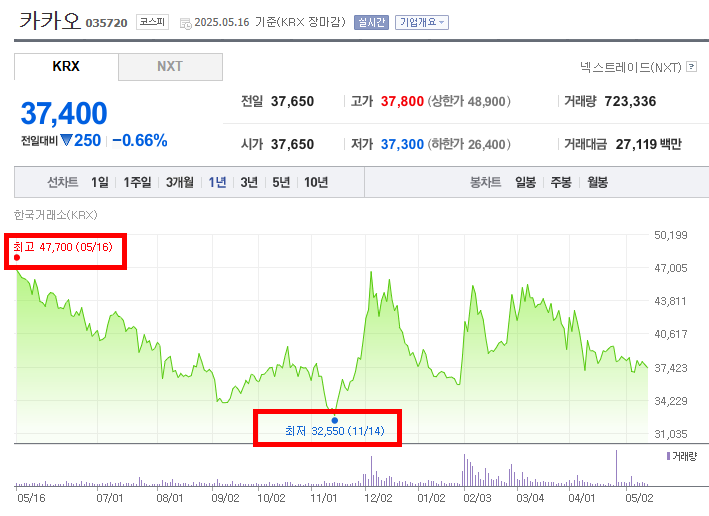Click the 한국거래소(KRX) chart label
The height and width of the screenshot is (516, 709).
point(56,215)
